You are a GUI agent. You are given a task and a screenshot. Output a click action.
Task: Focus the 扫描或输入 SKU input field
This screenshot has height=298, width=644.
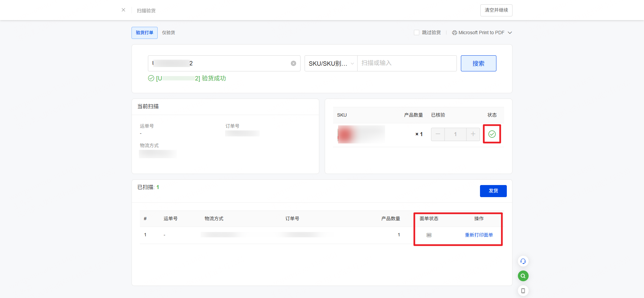[x=407, y=63]
